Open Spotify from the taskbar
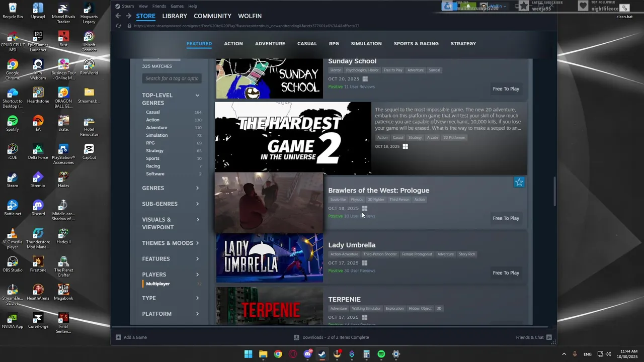The image size is (644, 362). click(381, 354)
